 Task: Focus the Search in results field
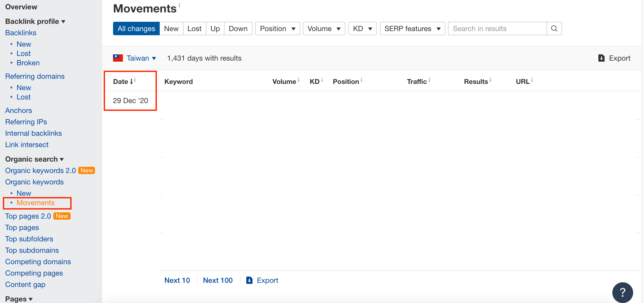click(x=497, y=28)
